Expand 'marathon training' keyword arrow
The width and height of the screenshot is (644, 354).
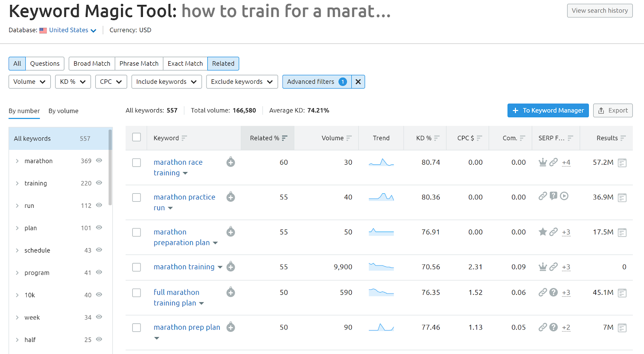220,267
